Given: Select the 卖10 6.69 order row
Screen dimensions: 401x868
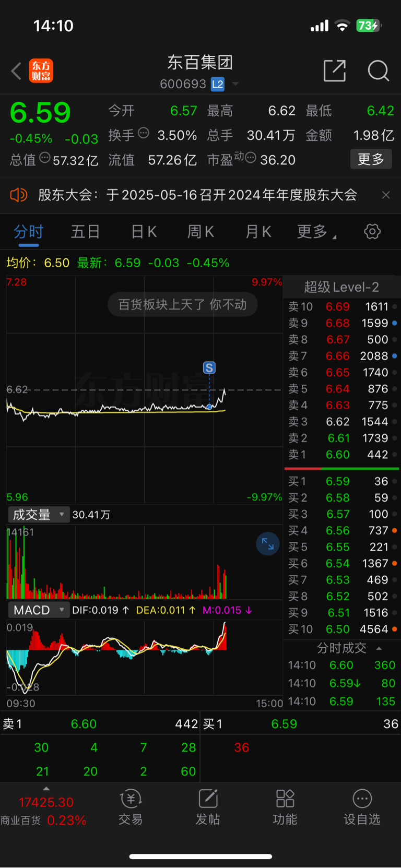Looking at the screenshot, I should point(342,307).
